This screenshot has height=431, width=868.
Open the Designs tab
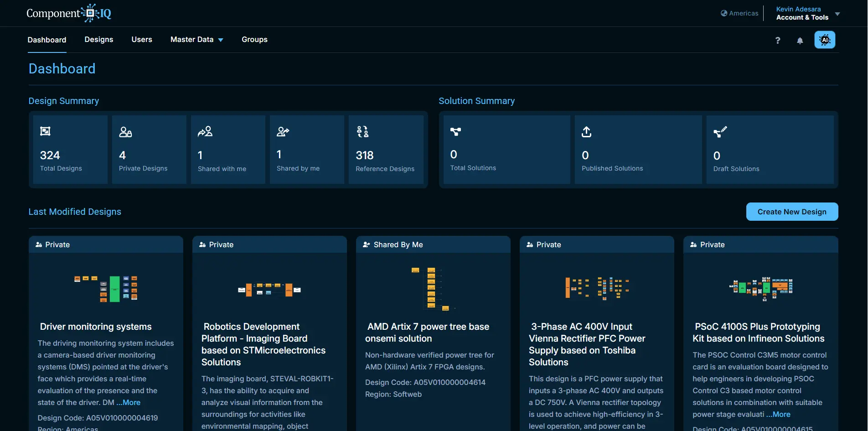point(99,40)
